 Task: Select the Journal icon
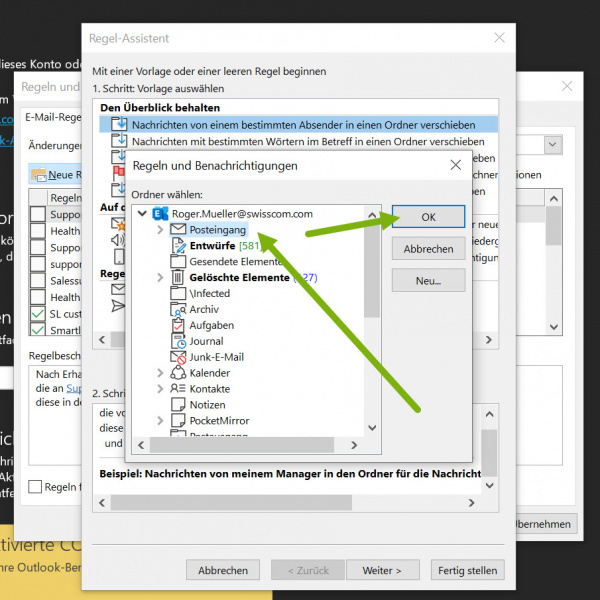[178, 341]
